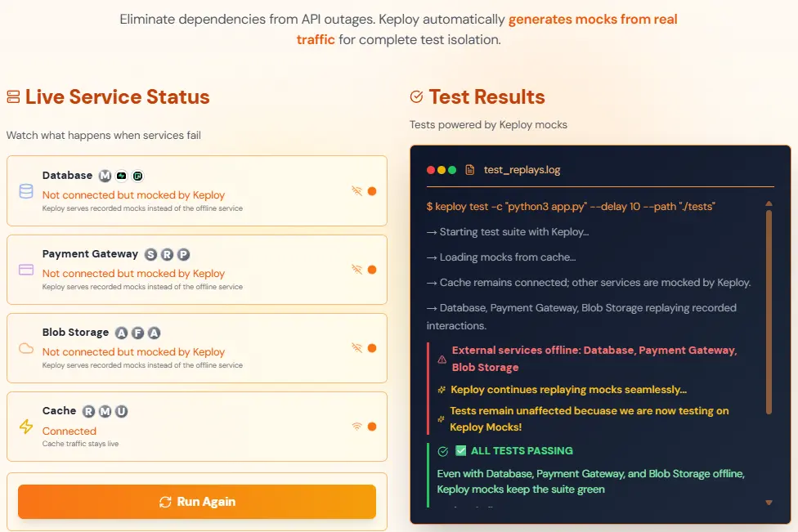Click the red terminal window dot
This screenshot has height=532, width=798.
click(x=431, y=170)
